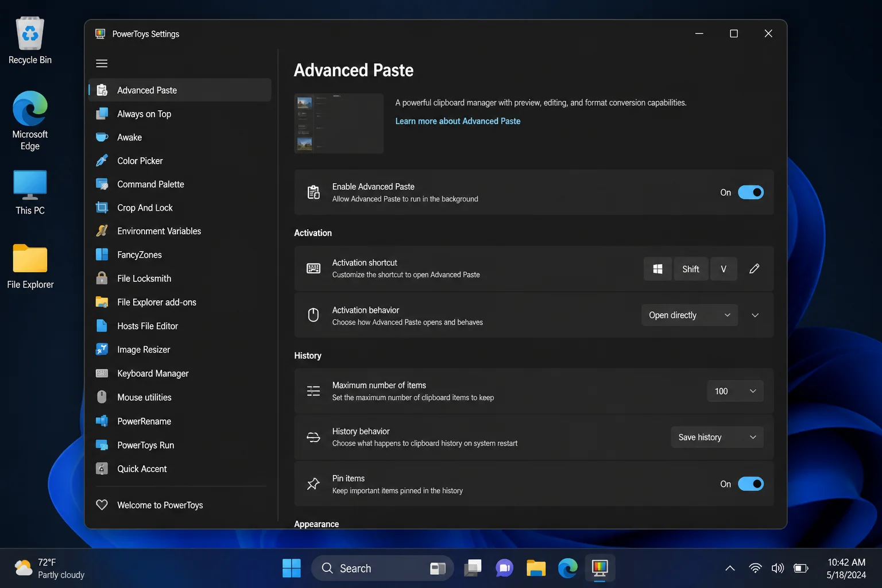882x588 pixels.
Task: Click the Hosts File Editor document icon
Action: 102,326
